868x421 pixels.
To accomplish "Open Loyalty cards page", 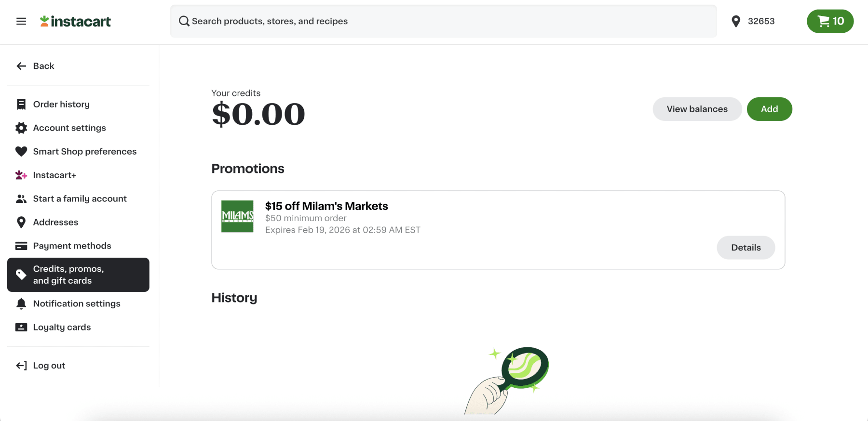I will click(x=62, y=328).
